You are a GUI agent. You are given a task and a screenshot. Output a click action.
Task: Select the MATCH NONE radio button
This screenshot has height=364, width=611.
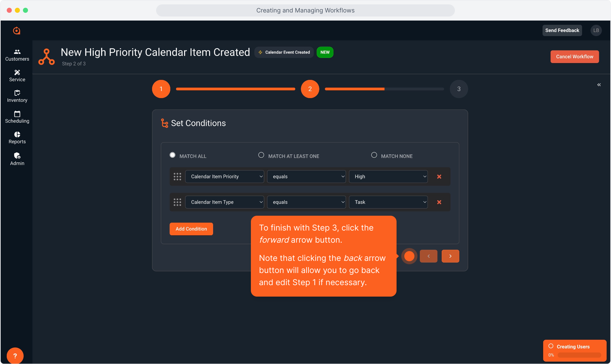point(374,155)
